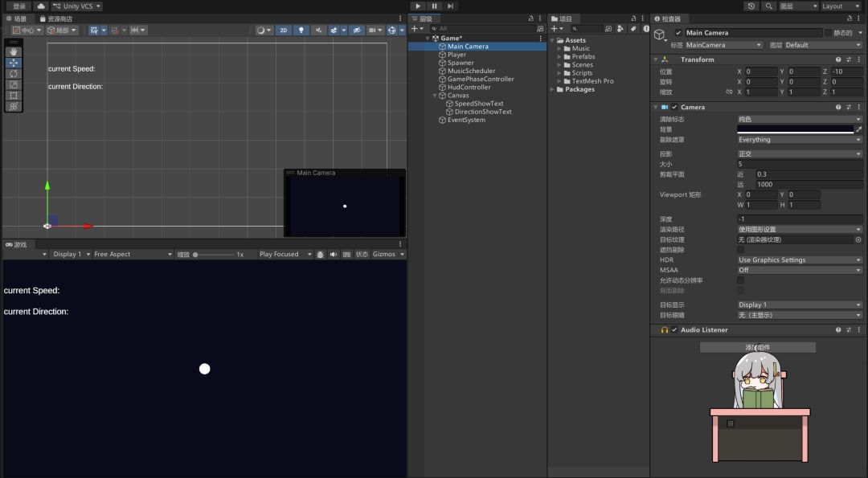Open Audio Listener component more options
The height and width of the screenshot is (478, 868).
859,329
